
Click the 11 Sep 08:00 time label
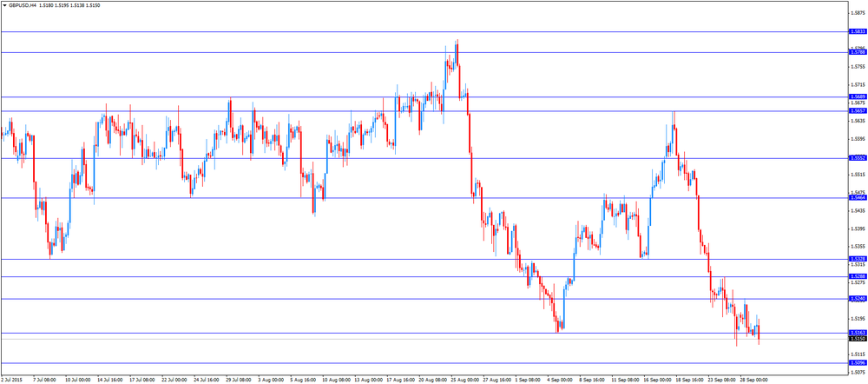(624, 381)
